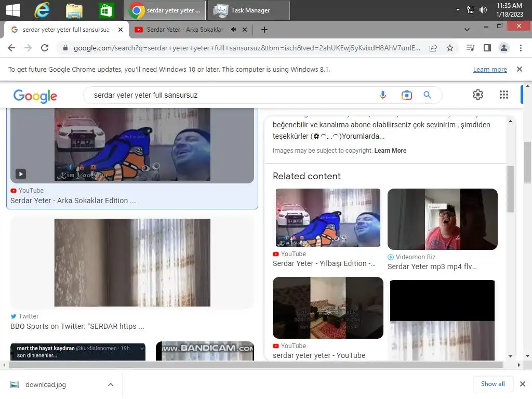Dismiss the Chrome update notification bar

pos(520,69)
